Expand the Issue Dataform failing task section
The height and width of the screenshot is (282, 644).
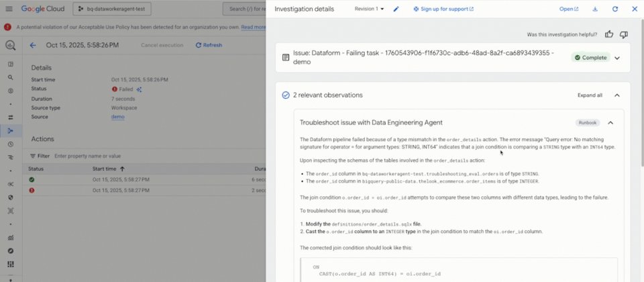pos(617,58)
